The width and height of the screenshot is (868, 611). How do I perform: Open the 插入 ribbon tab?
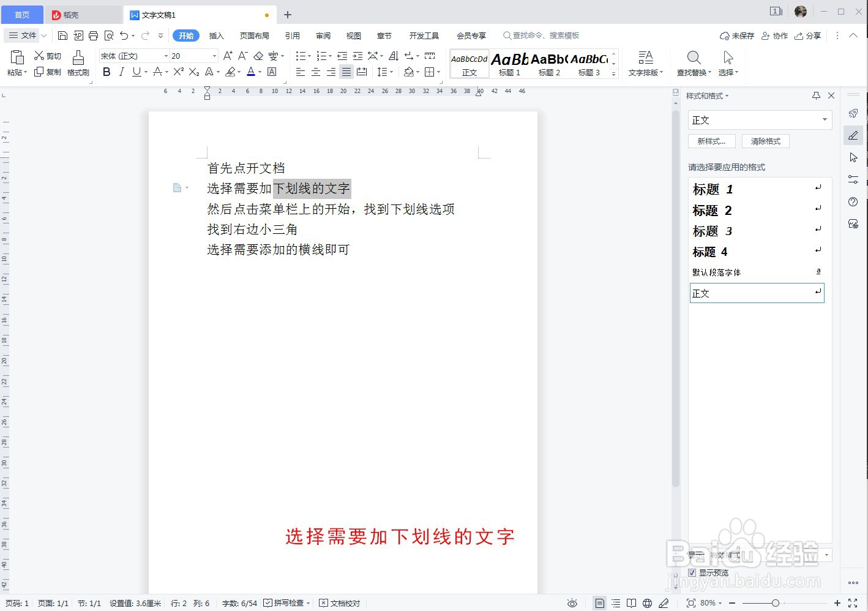[x=216, y=36]
